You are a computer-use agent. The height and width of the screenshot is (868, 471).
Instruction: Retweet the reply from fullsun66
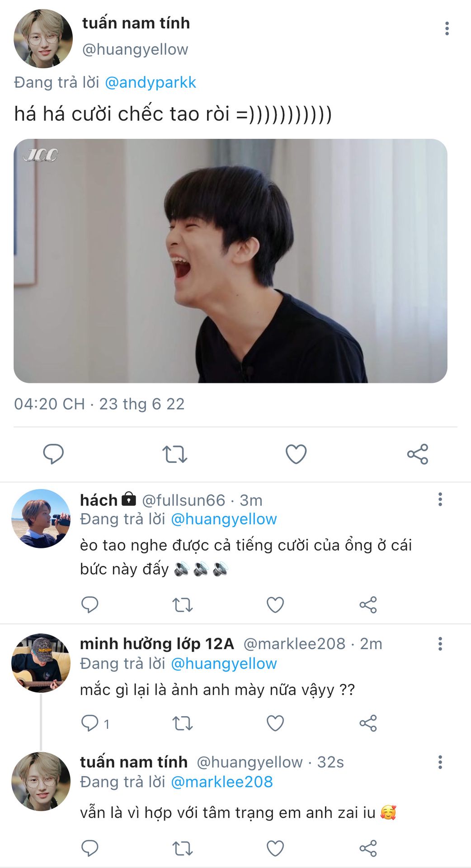tap(183, 604)
